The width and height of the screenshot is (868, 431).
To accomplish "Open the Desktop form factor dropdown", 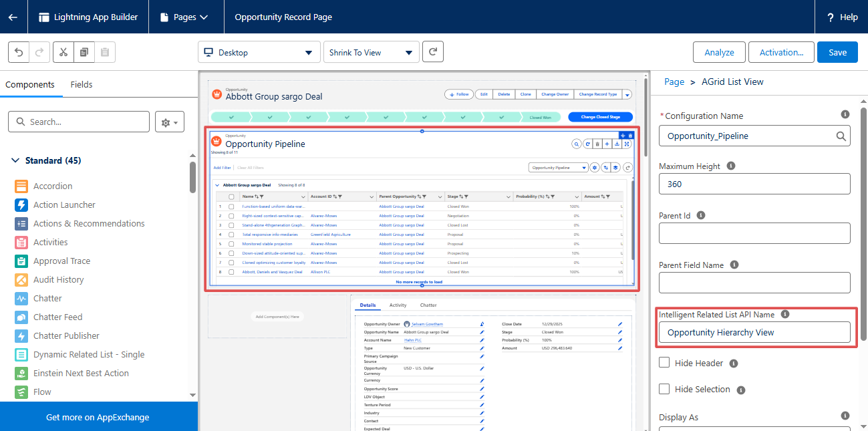I will [x=259, y=52].
